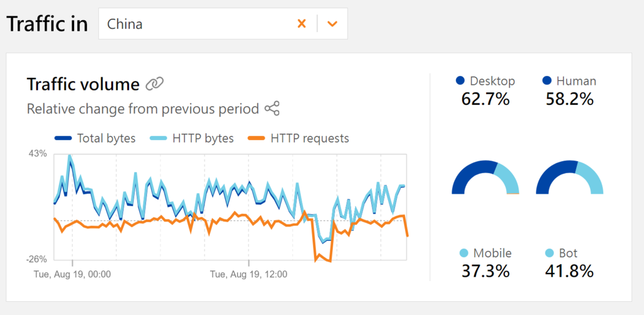Click the 41.8% Bot percentage value
Image resolution: width=644 pixels, height=315 pixels.
[x=570, y=271]
